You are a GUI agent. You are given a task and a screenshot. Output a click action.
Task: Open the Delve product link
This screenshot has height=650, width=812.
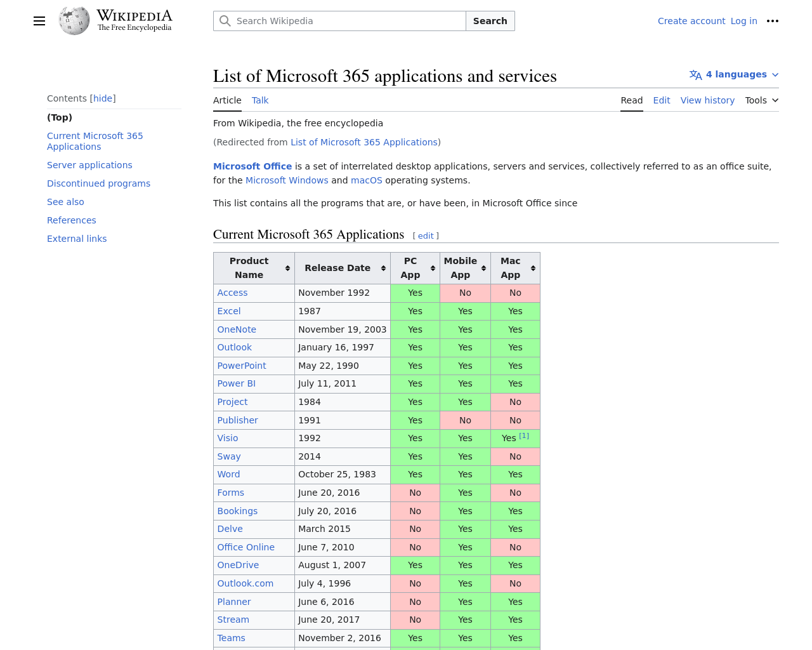[230, 529]
